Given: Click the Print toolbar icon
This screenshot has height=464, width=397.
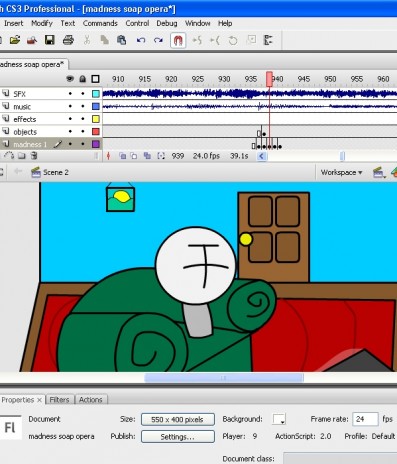Looking at the screenshot, I should [x=68, y=40].
